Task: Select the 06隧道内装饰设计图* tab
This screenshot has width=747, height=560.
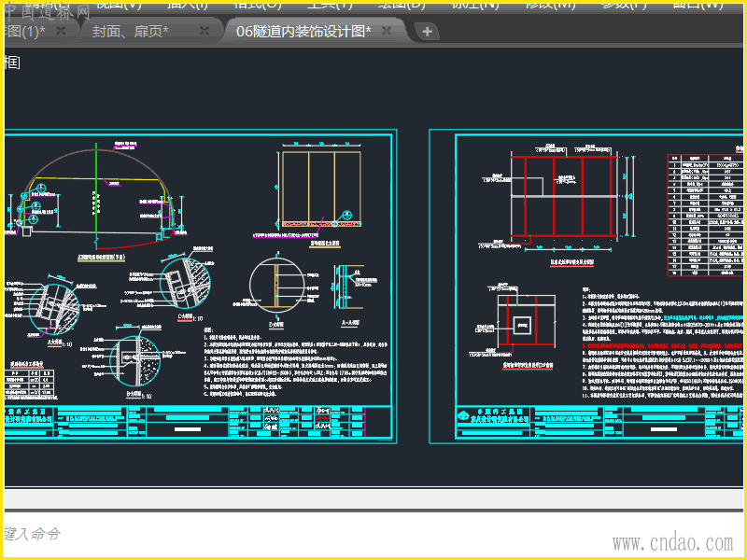Action: (303, 32)
